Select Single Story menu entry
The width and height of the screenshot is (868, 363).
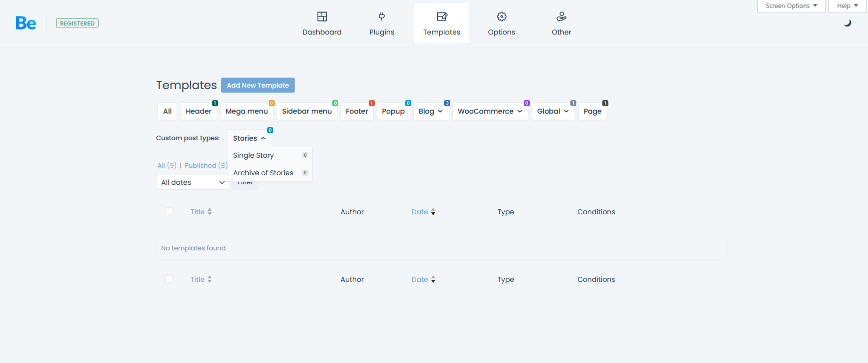click(x=270, y=155)
